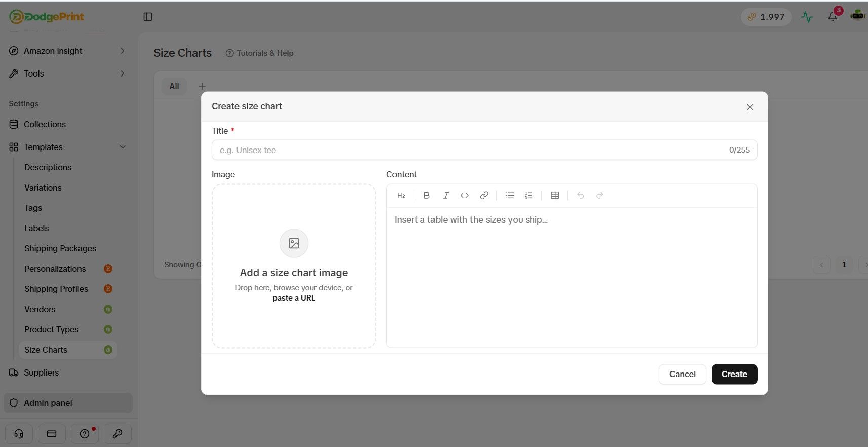
Task: Open the credits balance 1.997
Action: (x=766, y=17)
